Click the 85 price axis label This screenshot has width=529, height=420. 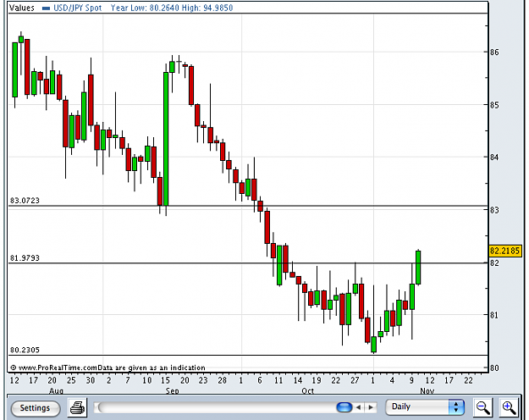coord(494,105)
